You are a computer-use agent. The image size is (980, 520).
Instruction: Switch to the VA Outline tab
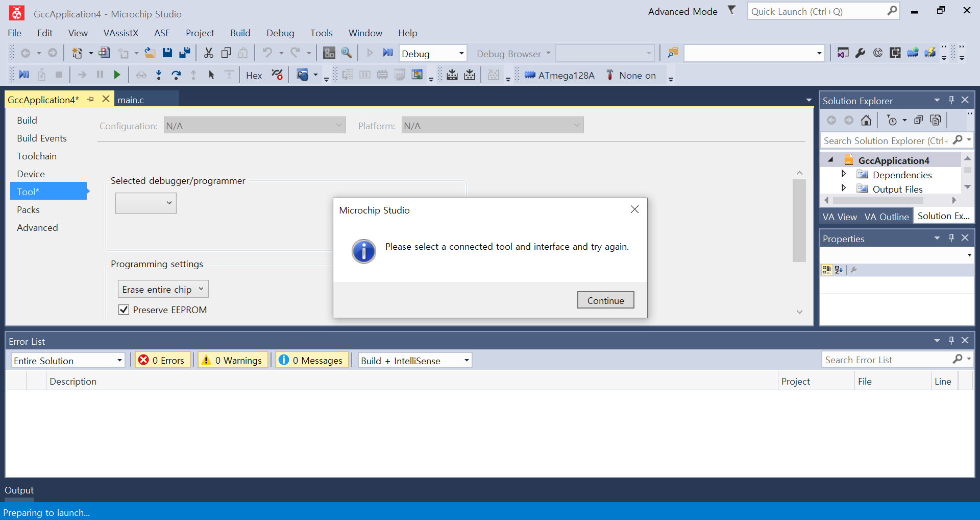887,217
